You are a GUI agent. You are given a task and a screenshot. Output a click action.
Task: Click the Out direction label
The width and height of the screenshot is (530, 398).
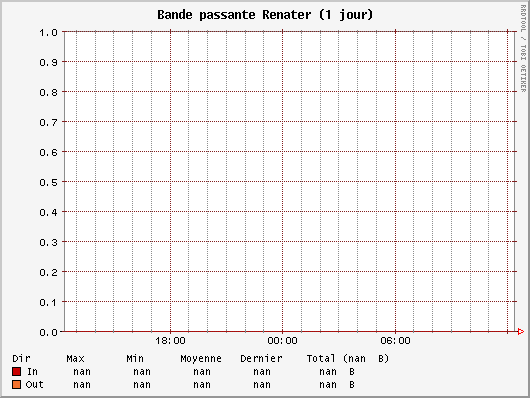coord(34,384)
